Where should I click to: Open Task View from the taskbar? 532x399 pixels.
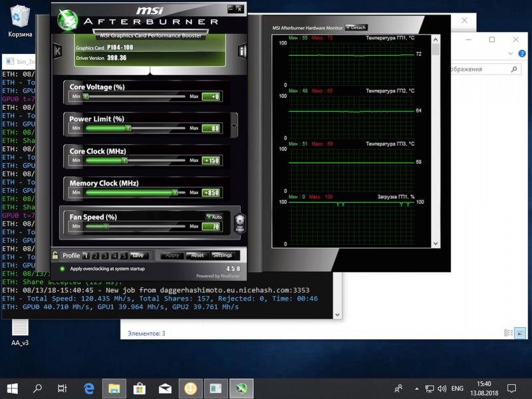(62, 388)
